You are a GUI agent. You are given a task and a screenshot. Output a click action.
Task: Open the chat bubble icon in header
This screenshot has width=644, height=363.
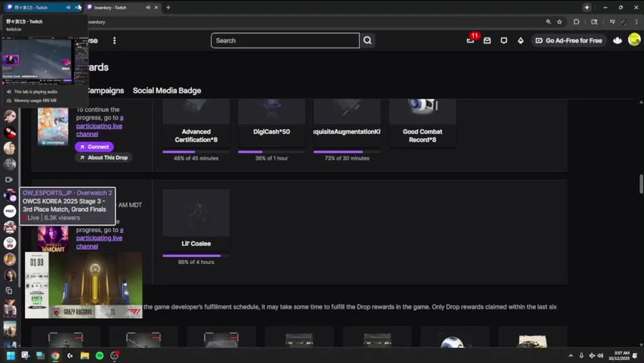(504, 40)
